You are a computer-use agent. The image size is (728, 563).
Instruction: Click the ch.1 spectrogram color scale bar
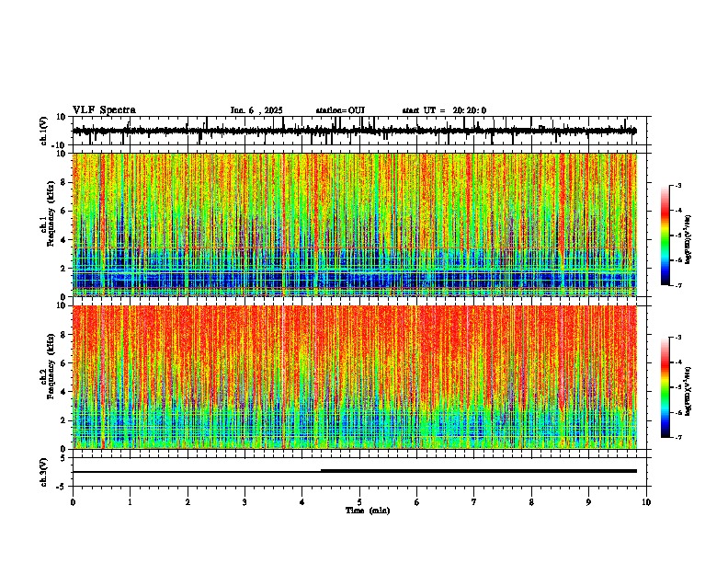tap(665, 236)
